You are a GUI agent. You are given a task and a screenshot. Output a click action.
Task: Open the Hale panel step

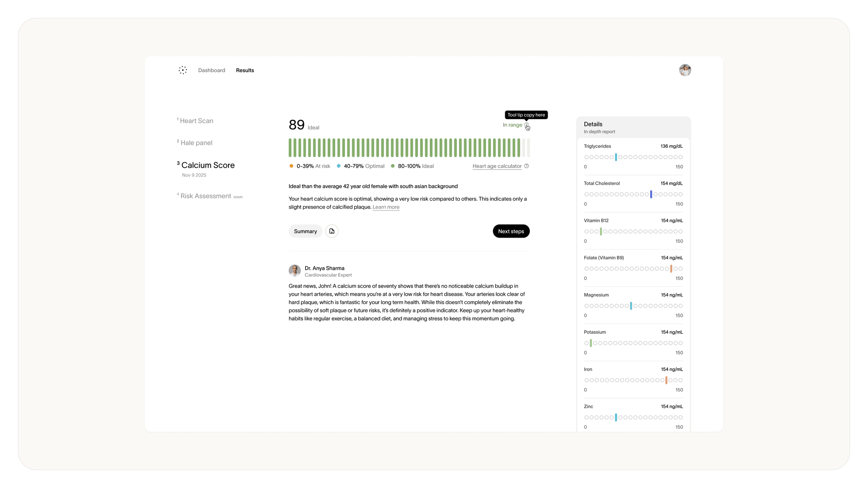[196, 143]
